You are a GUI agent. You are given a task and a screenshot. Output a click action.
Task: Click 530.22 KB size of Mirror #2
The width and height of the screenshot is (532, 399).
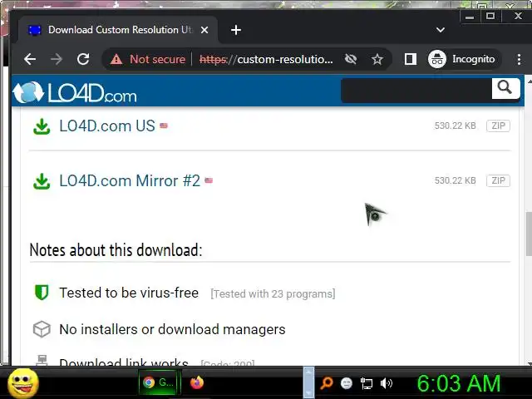pos(455,180)
